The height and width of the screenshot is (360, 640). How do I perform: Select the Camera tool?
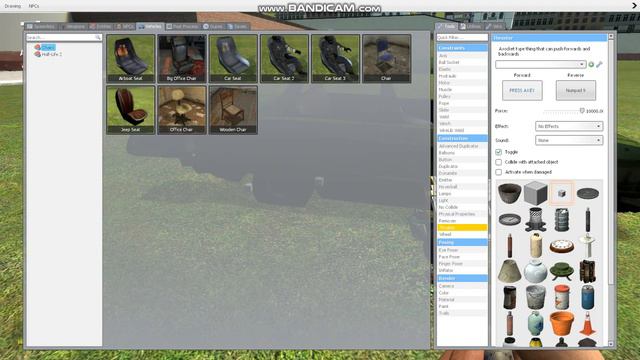point(462,286)
